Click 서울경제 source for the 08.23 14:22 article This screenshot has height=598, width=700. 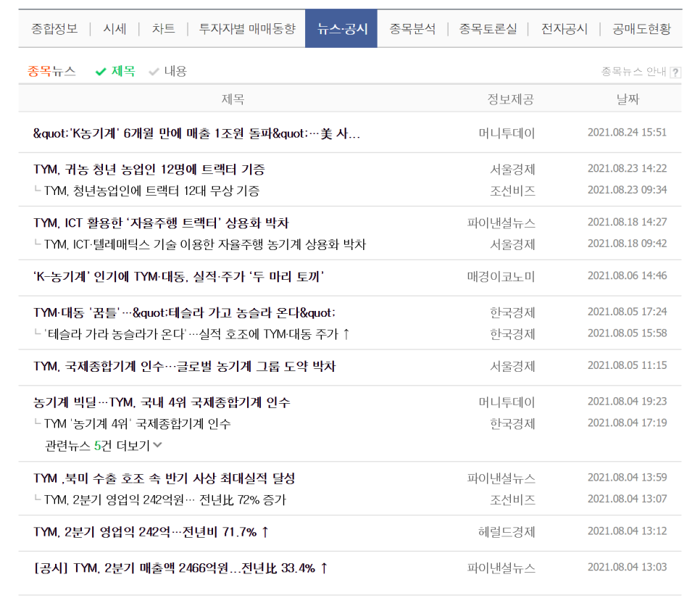[512, 170]
